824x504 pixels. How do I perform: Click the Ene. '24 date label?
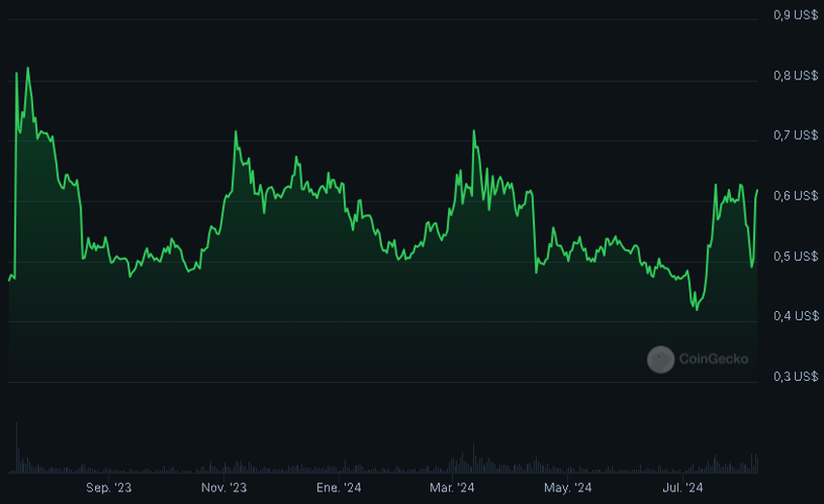338,488
